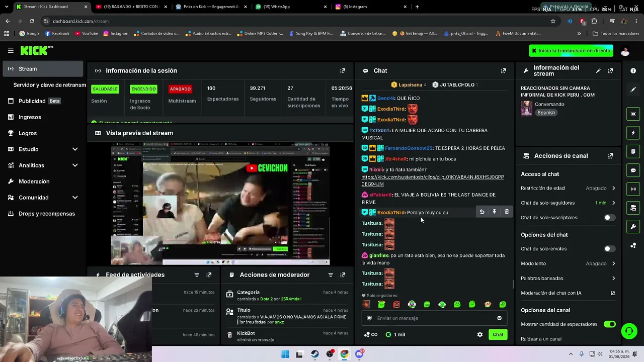Click the pencil icon in the right sidebar

click(633, 89)
